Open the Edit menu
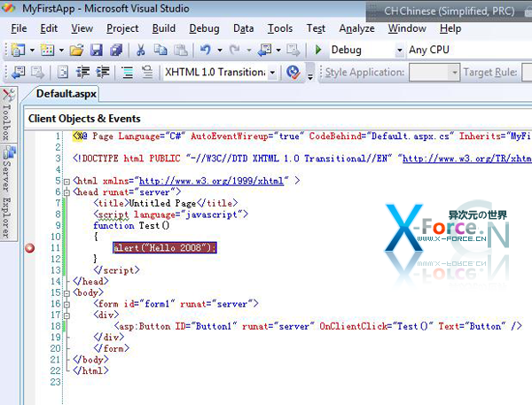Viewport: 532px width, 405px height. coord(49,28)
